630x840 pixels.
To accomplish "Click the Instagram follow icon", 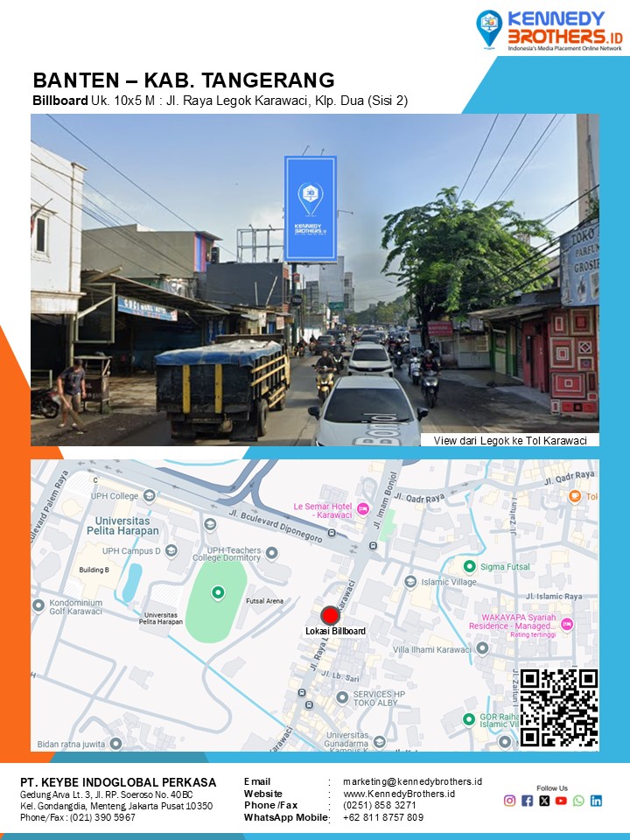I will click(x=509, y=801).
